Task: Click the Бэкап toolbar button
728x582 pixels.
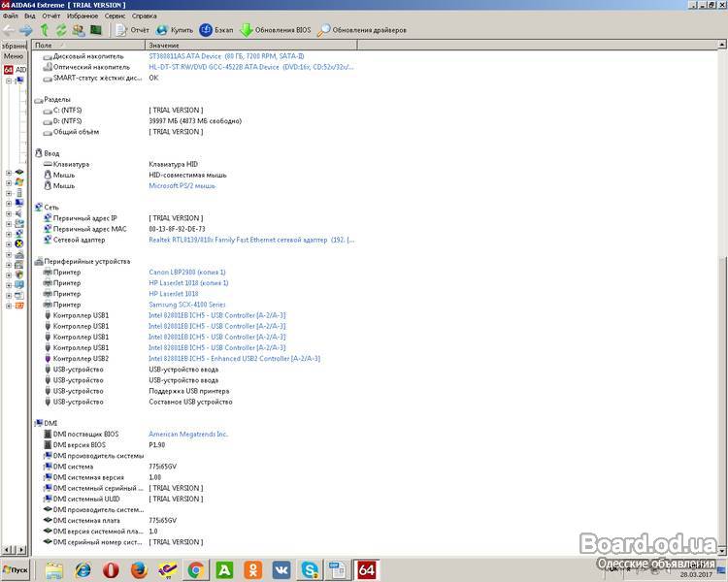Action: (x=215, y=30)
